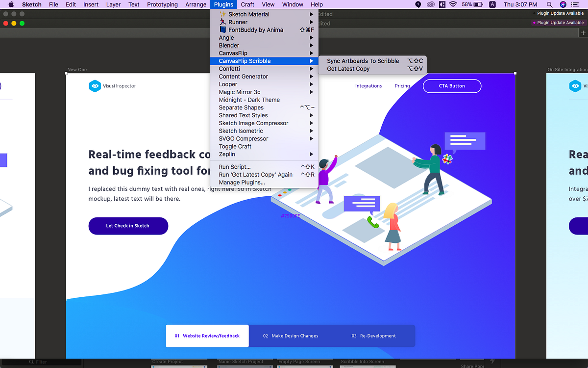Select the 01 Website Review/feedback tab
This screenshot has width=588, height=368.
(207, 336)
